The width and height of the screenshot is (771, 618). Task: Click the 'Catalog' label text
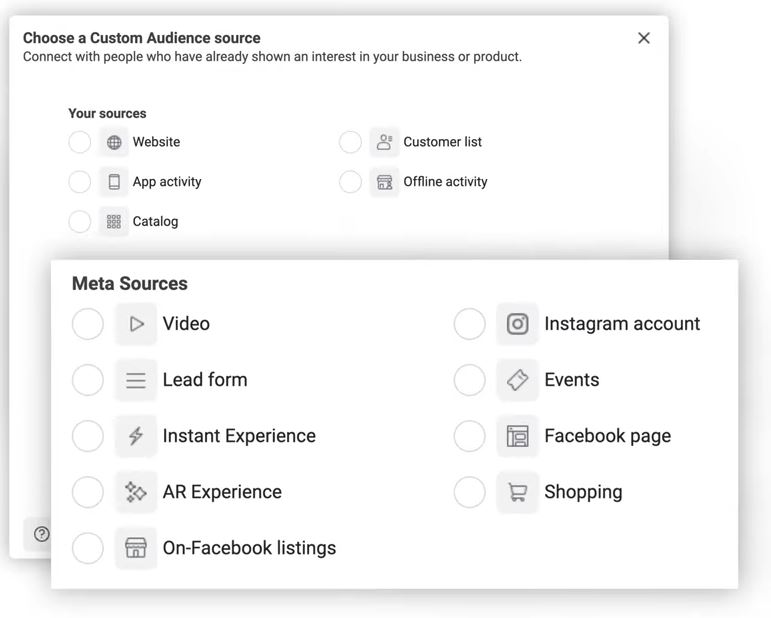155,222
